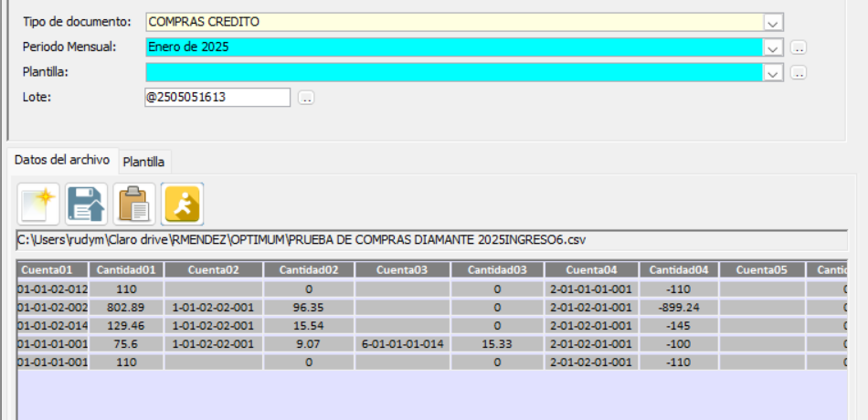Click the yellow running man execute icon
The image size is (868, 420).
(183, 204)
